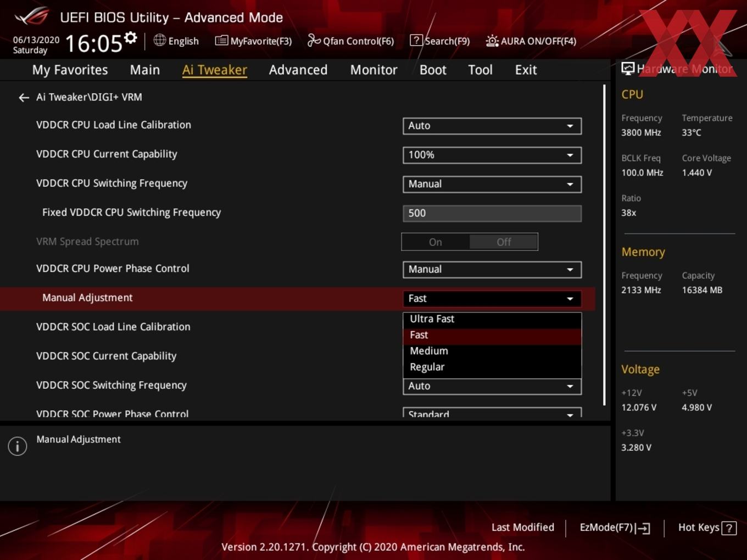Click the VRM Spread Spectrum label
This screenshot has width=747, height=560.
pos(87,242)
